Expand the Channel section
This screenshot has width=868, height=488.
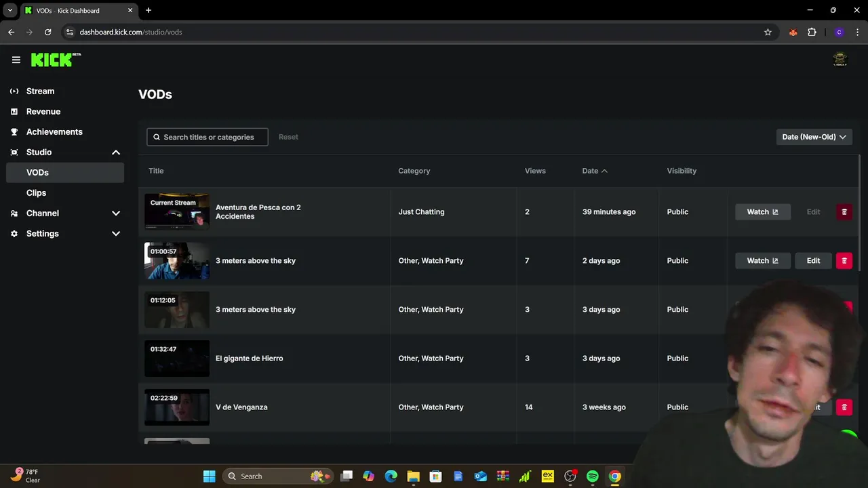click(64, 213)
